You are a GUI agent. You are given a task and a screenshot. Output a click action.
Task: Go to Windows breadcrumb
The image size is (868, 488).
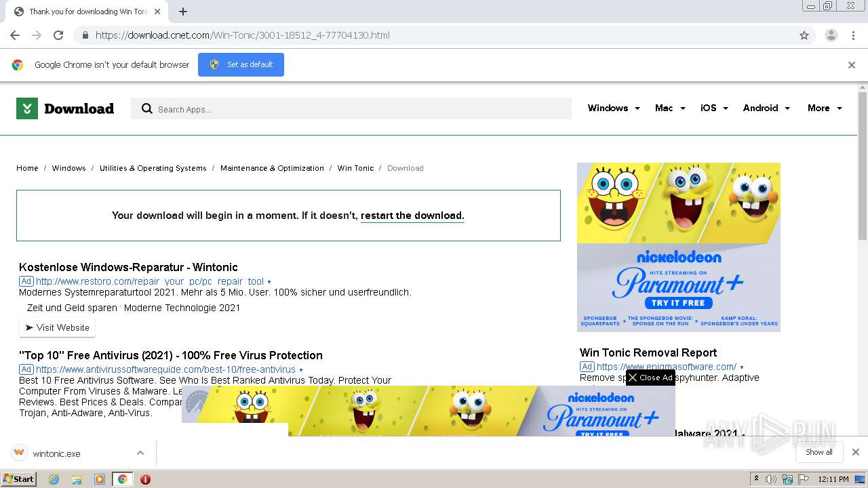pos(68,168)
